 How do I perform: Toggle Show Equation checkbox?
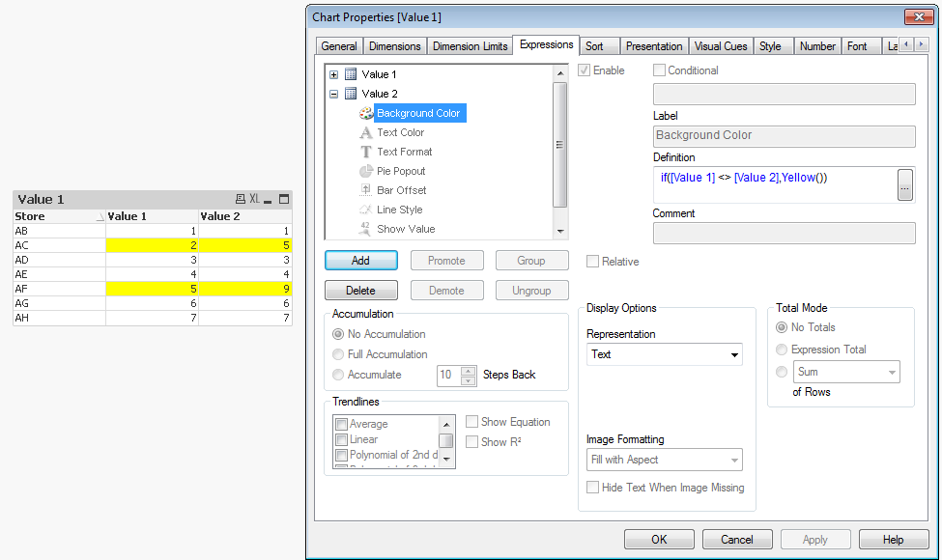click(472, 422)
